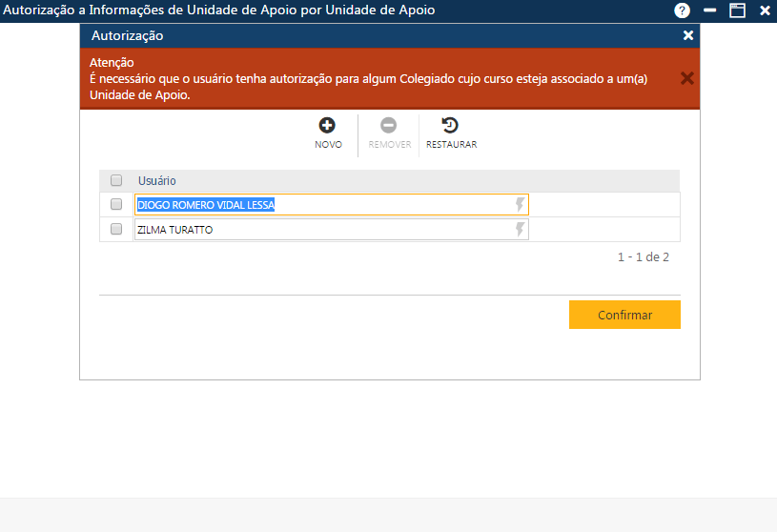The width and height of the screenshot is (777, 532).
Task: Dismiss the orange Atenção alert banner
Action: coord(686,78)
